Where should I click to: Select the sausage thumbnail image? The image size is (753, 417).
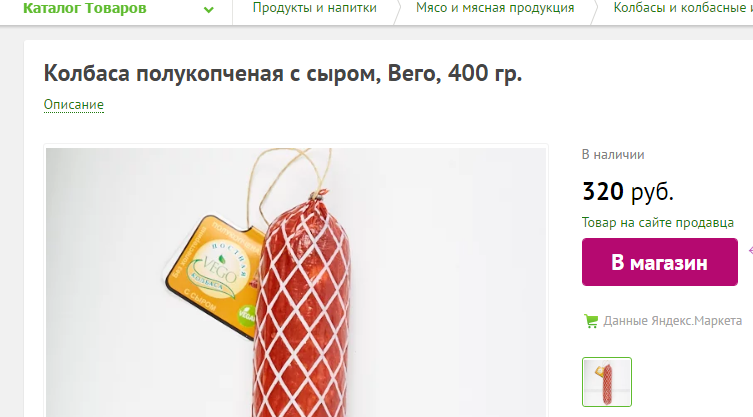pyautogui.click(x=607, y=382)
